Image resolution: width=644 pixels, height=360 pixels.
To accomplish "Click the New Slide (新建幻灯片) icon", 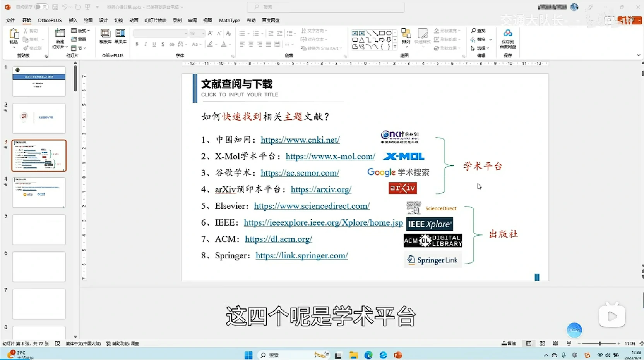I will 60,33.
